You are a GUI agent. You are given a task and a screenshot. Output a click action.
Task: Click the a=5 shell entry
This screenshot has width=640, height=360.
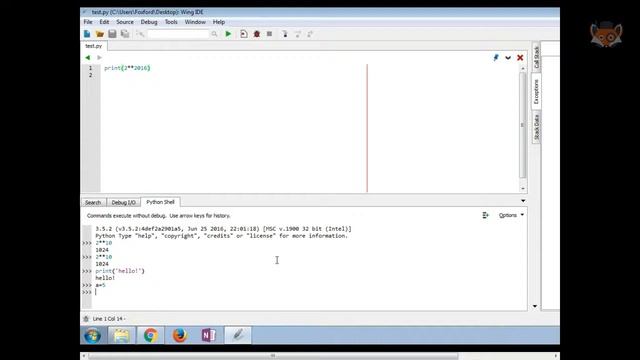tap(100, 285)
